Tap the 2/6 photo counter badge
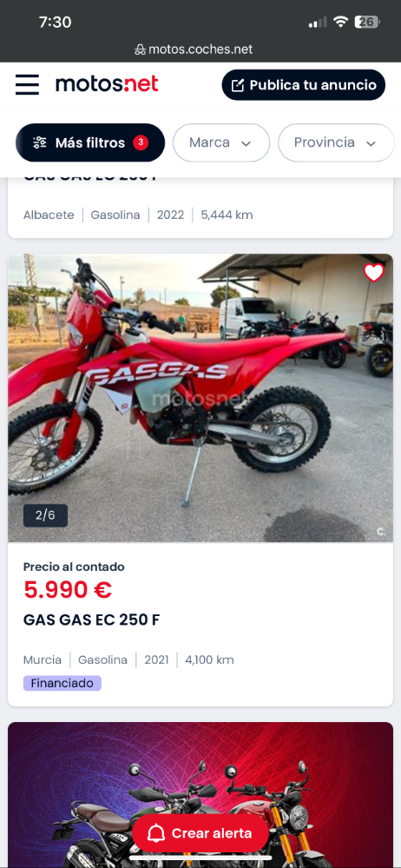 pyautogui.click(x=45, y=515)
